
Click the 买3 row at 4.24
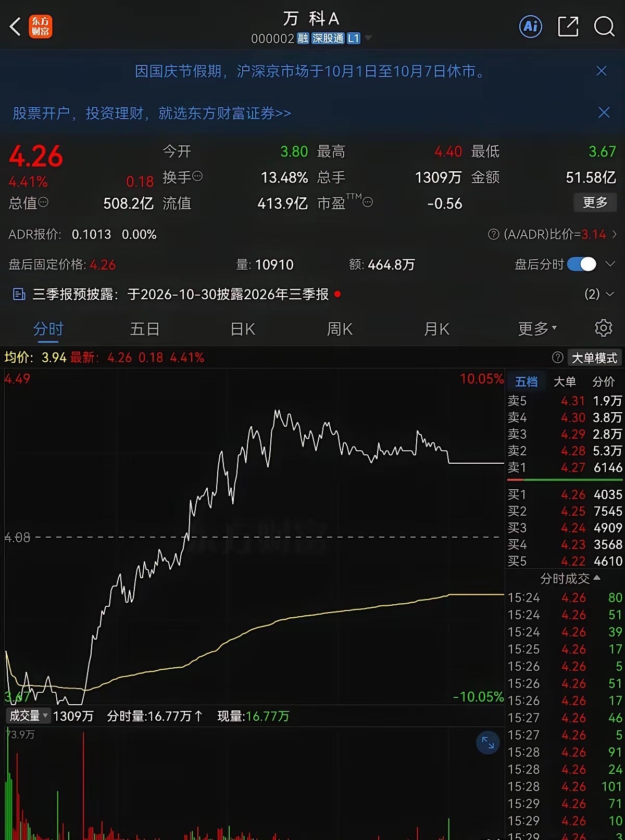click(565, 528)
